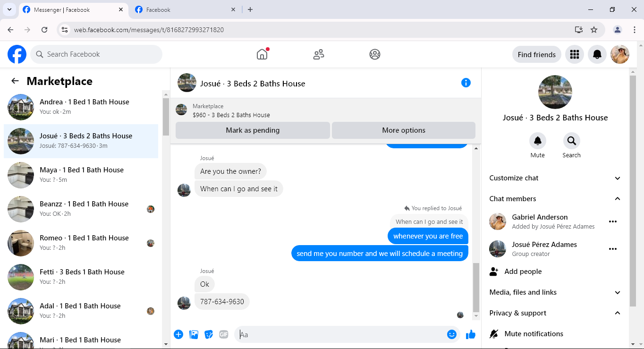Open the apps grid menu icon
Viewport: 644px width, 349px height.
click(x=575, y=54)
